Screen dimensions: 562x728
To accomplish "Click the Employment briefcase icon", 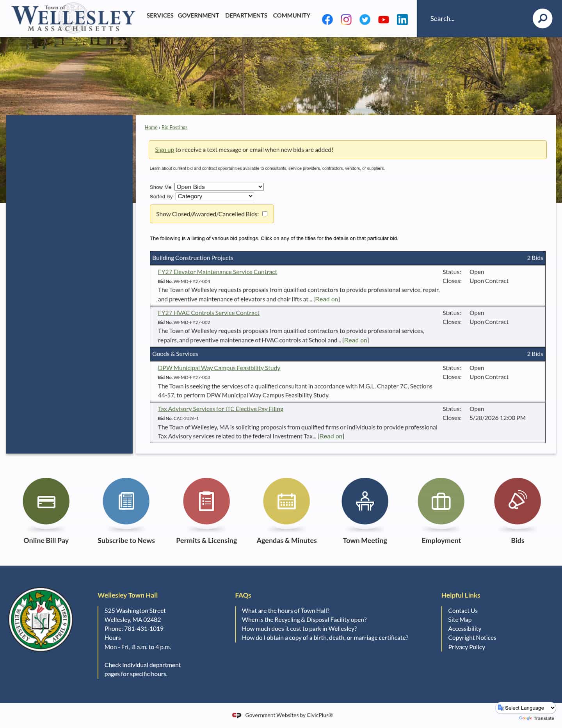I will (441, 501).
